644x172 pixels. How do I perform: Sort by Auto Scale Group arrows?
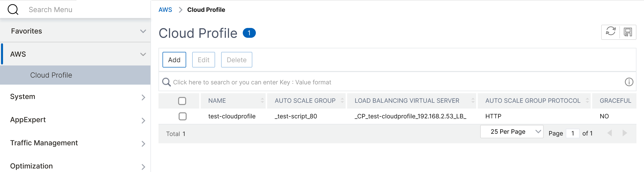342,100
